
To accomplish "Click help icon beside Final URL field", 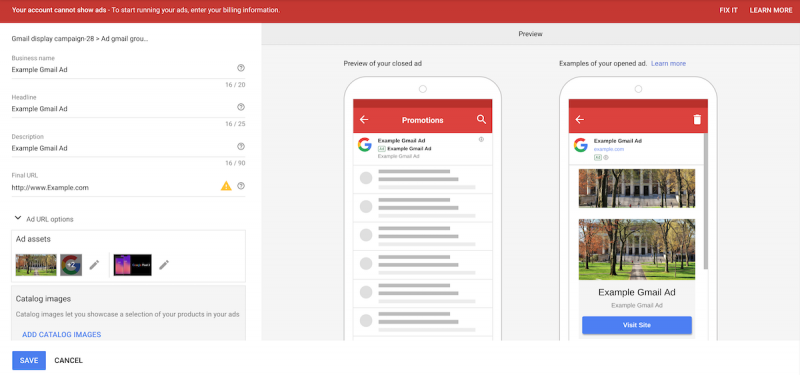I will pyautogui.click(x=241, y=186).
